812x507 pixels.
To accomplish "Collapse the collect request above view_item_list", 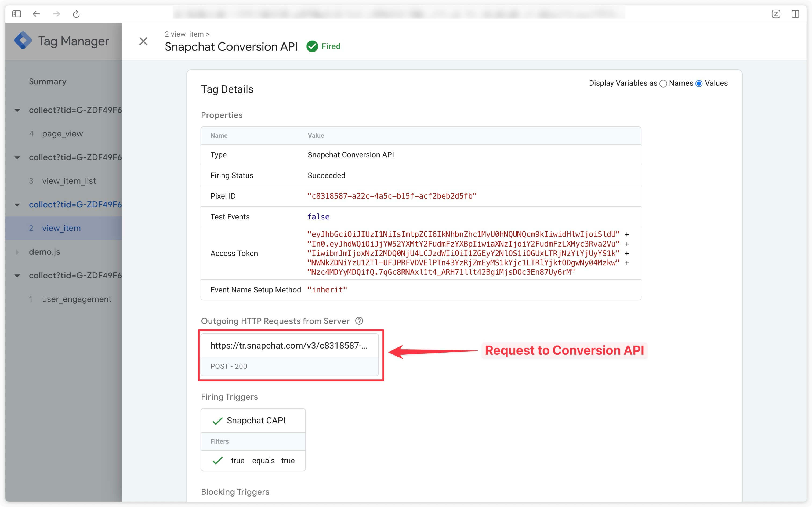I will click(17, 158).
